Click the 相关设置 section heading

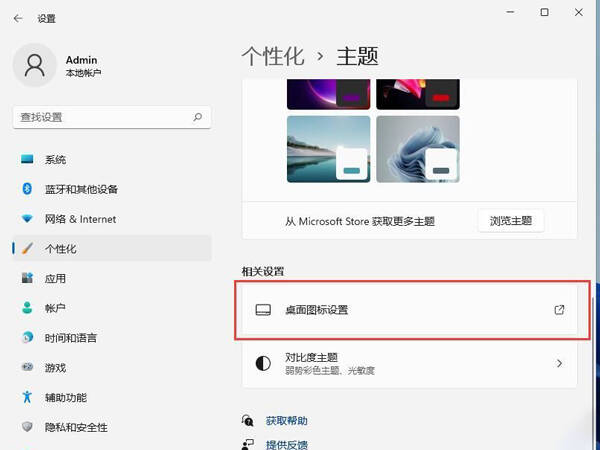tap(263, 271)
